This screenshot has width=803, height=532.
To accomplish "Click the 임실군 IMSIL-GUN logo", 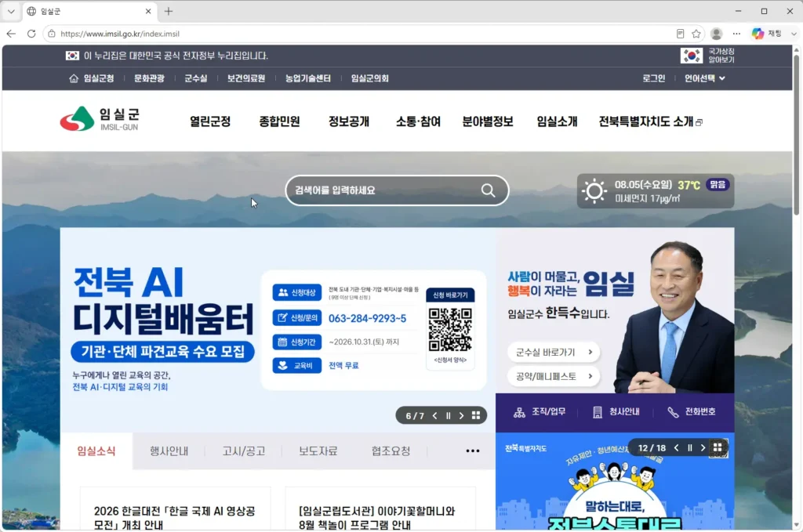I will click(100, 119).
